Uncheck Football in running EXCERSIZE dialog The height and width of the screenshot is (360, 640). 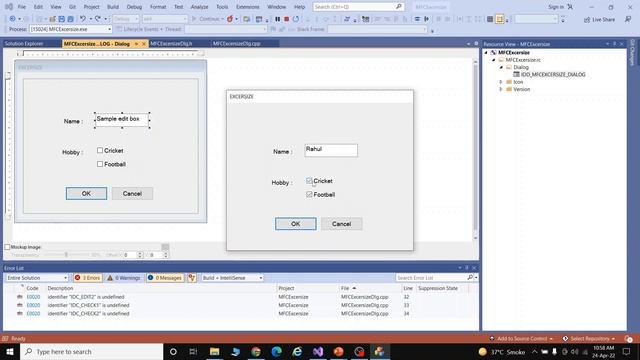[x=309, y=195]
